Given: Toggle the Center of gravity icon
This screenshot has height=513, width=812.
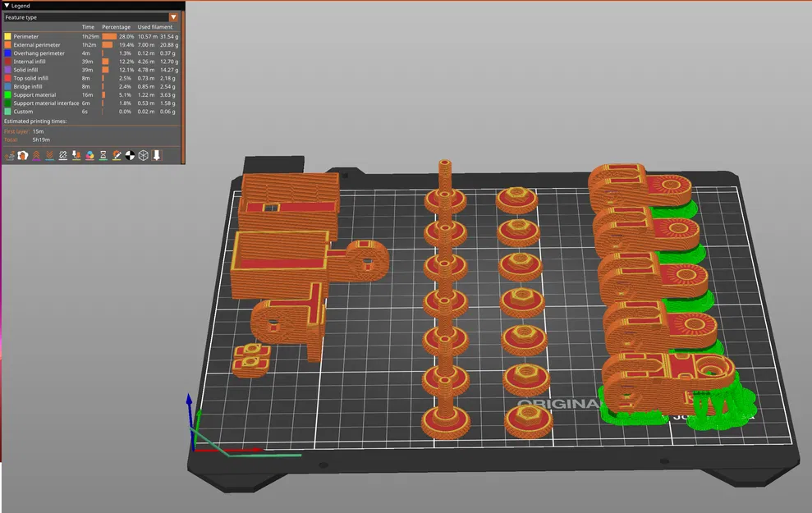Looking at the screenshot, I should click(x=130, y=155).
